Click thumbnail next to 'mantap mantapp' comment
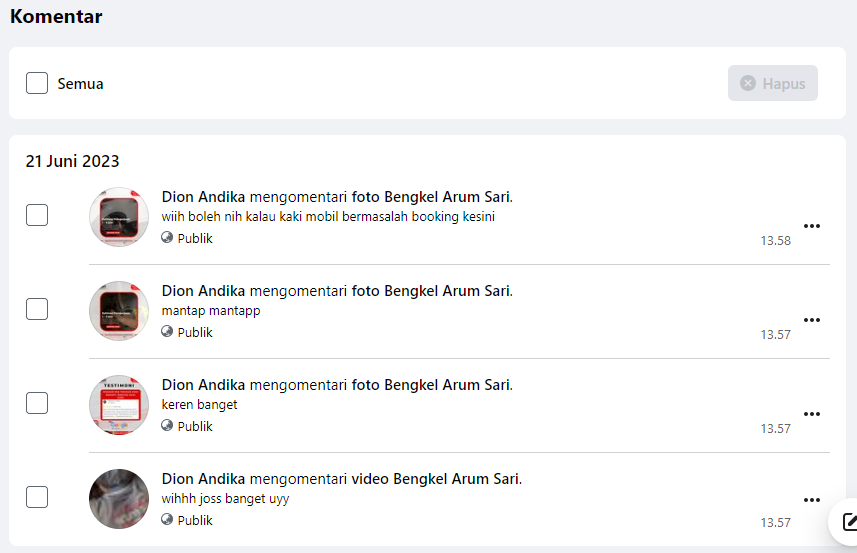The height and width of the screenshot is (553, 857). tap(119, 311)
